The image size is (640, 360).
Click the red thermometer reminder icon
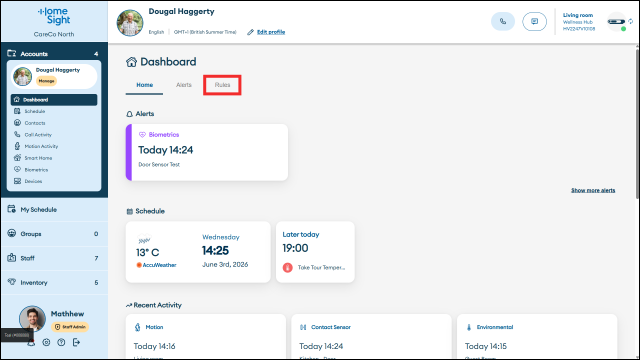[x=288, y=268]
